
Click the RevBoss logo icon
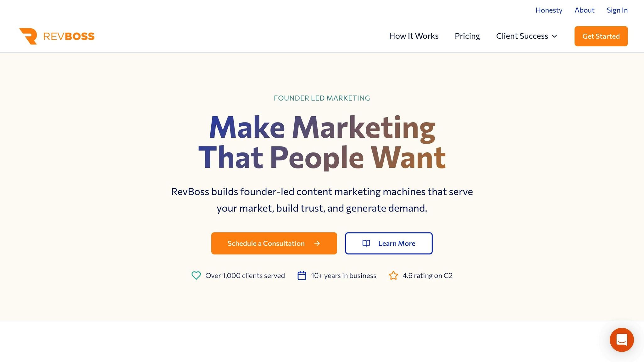click(x=28, y=36)
